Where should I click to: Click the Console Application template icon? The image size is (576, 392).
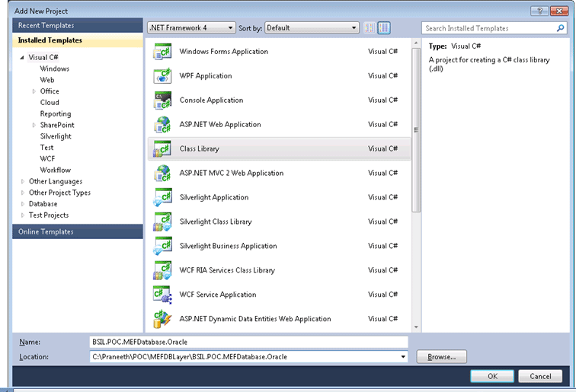(162, 100)
